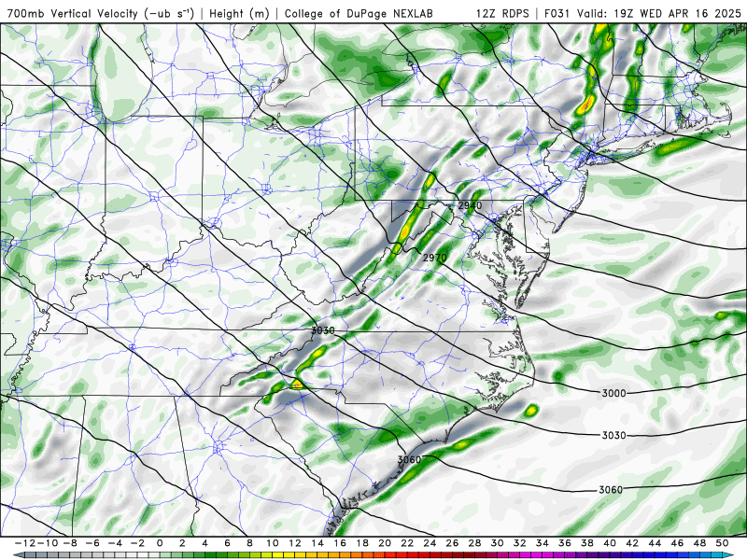
Task: Select the 32 color scale label
Action: 520,543
